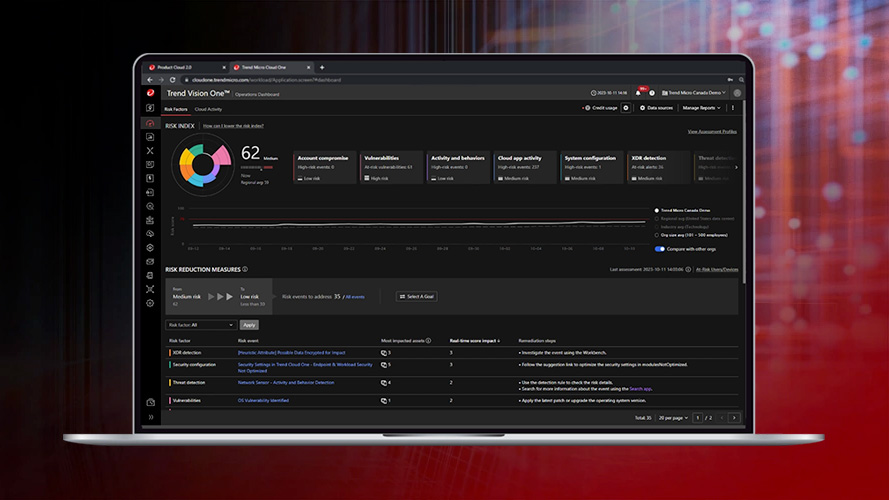Toggle Compare with other orgs switch
This screenshot has height=500, width=889.
pos(660,249)
